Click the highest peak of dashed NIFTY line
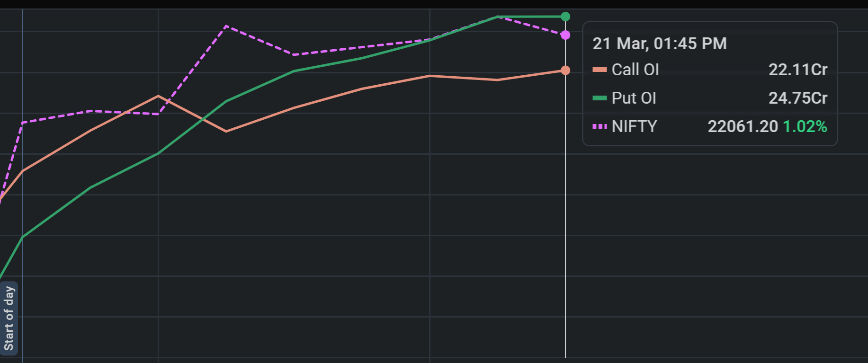The height and width of the screenshot is (363, 868). (x=226, y=26)
